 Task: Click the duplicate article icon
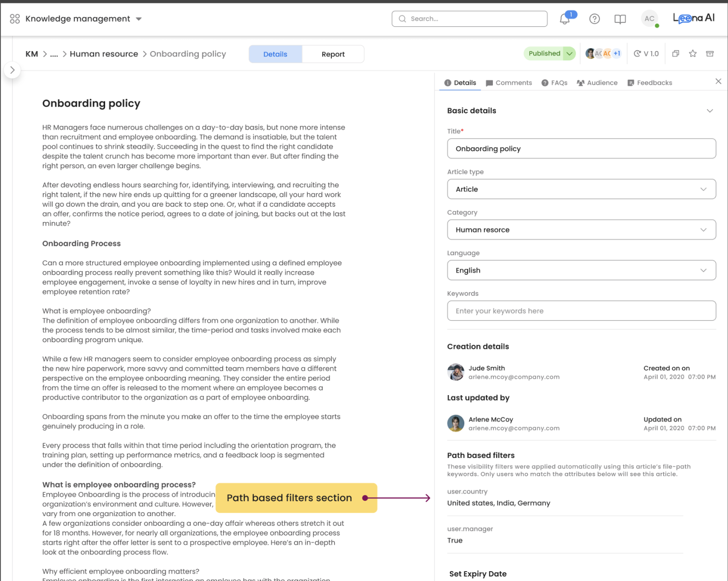point(675,54)
